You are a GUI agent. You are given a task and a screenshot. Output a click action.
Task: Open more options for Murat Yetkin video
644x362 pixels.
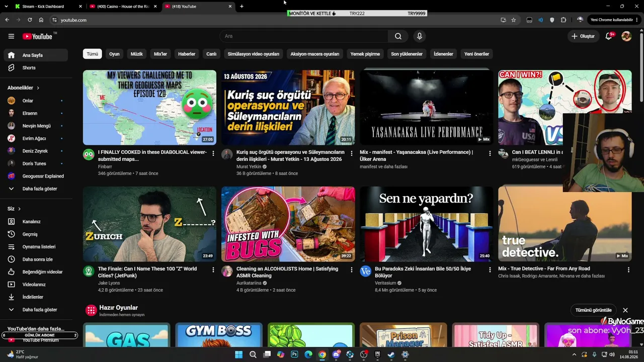[351, 153]
